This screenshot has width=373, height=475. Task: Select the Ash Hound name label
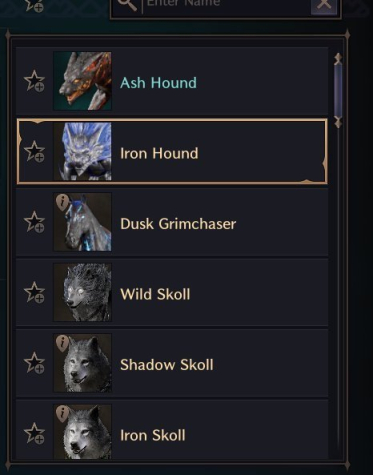coord(158,83)
